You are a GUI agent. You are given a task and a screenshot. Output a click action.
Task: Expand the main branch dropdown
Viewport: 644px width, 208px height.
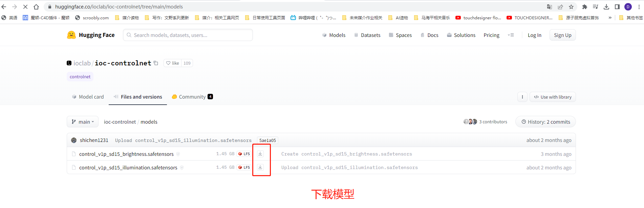tap(83, 122)
